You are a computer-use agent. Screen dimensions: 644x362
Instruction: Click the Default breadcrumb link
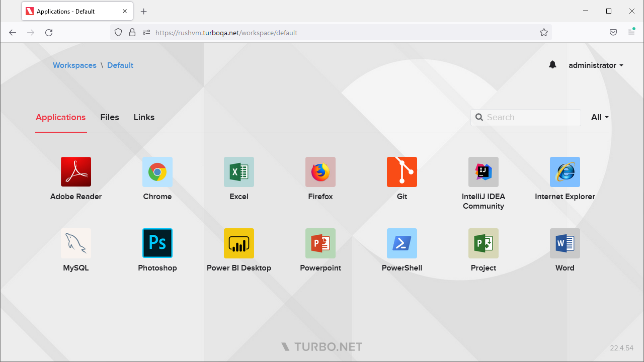(120, 65)
